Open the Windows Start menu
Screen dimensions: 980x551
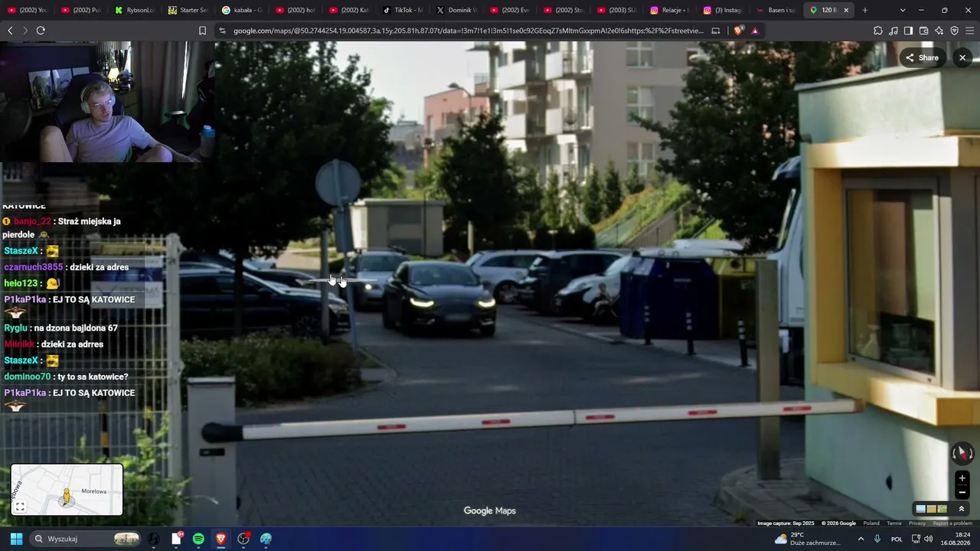tap(16, 539)
